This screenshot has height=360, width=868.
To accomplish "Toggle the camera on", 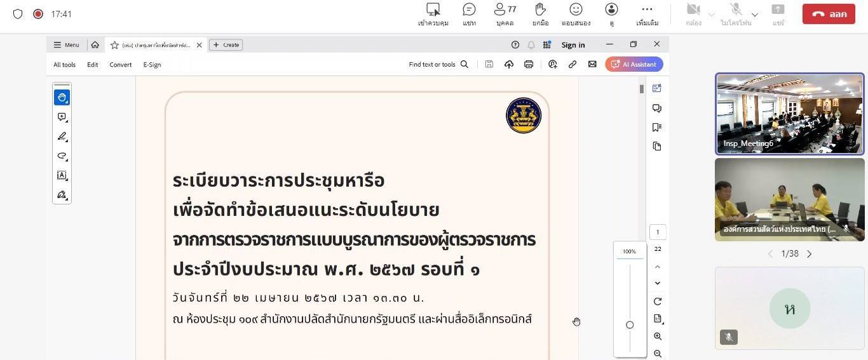I will (x=693, y=14).
